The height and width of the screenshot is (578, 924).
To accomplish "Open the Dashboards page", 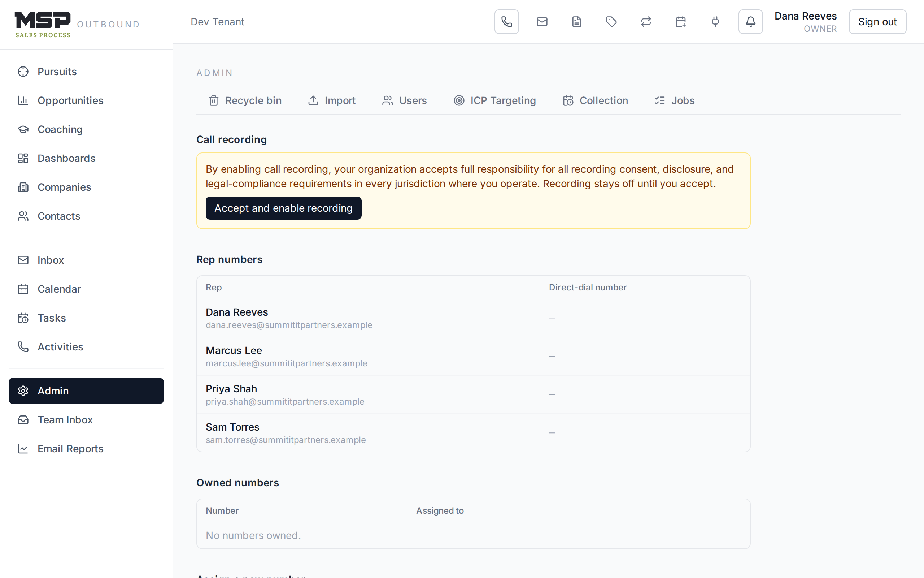I will (x=86, y=158).
